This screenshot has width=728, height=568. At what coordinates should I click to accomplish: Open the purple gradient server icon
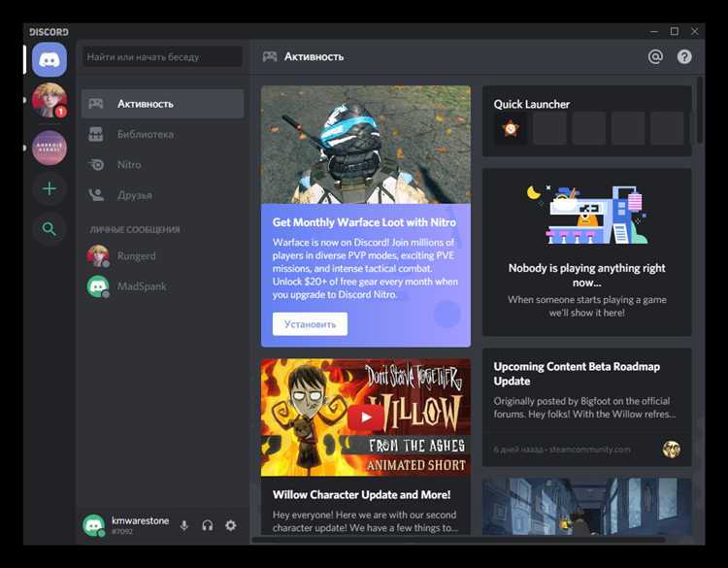point(50,148)
